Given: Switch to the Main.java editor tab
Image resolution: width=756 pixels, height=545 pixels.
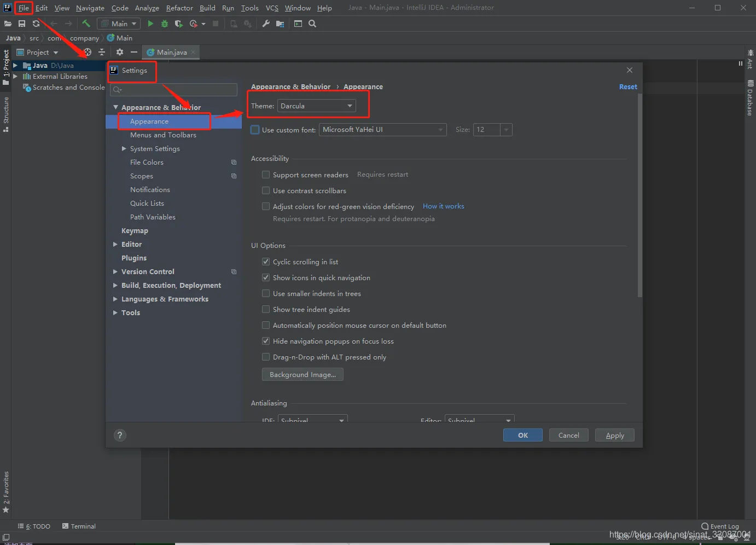Looking at the screenshot, I should pos(170,52).
